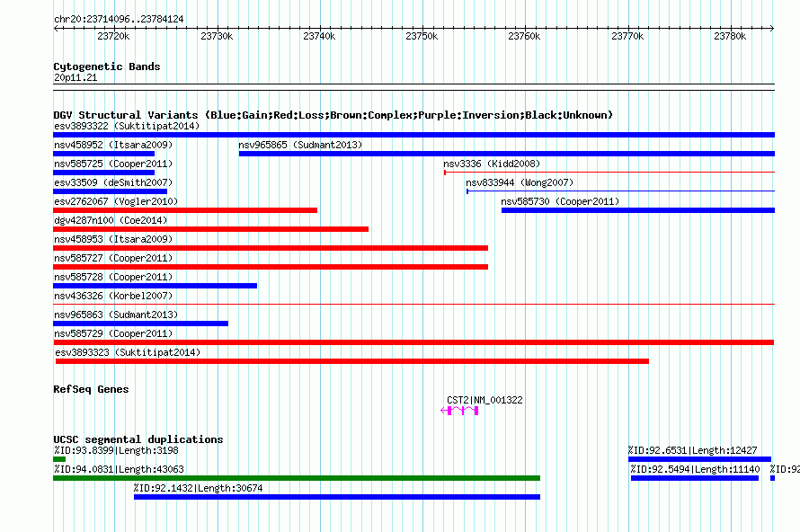Click the blue esv3893322 gain bar
Image resolution: width=800 pixels, height=532 pixels.
tap(413, 135)
